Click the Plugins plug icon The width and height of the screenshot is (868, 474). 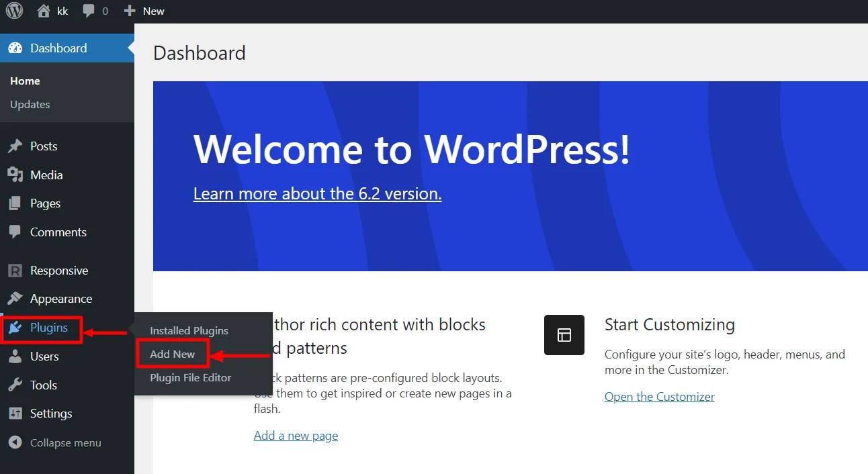pyautogui.click(x=15, y=328)
